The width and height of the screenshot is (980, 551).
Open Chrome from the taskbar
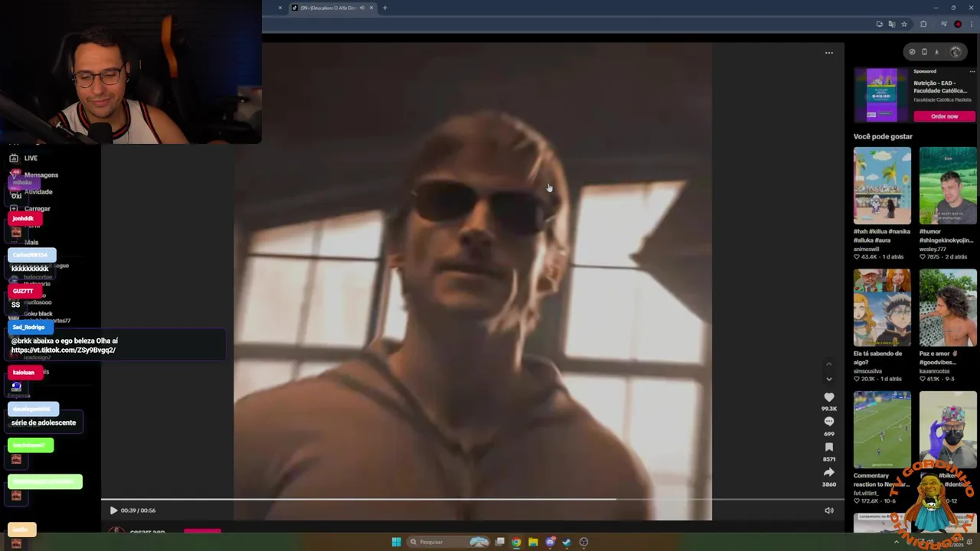pos(517,542)
